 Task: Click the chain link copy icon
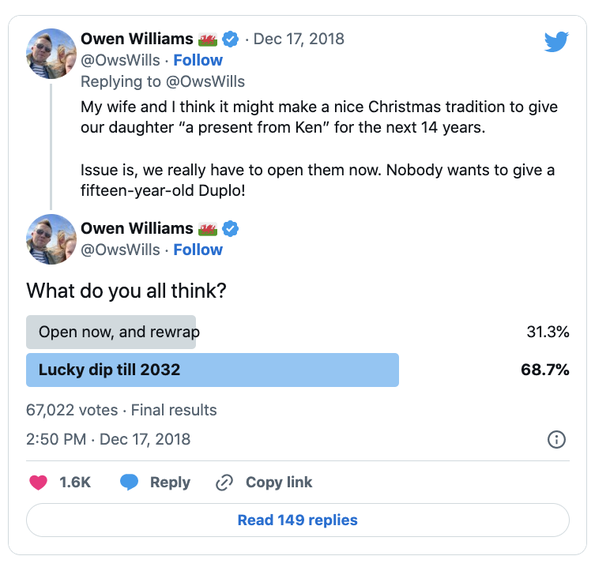pos(224,482)
